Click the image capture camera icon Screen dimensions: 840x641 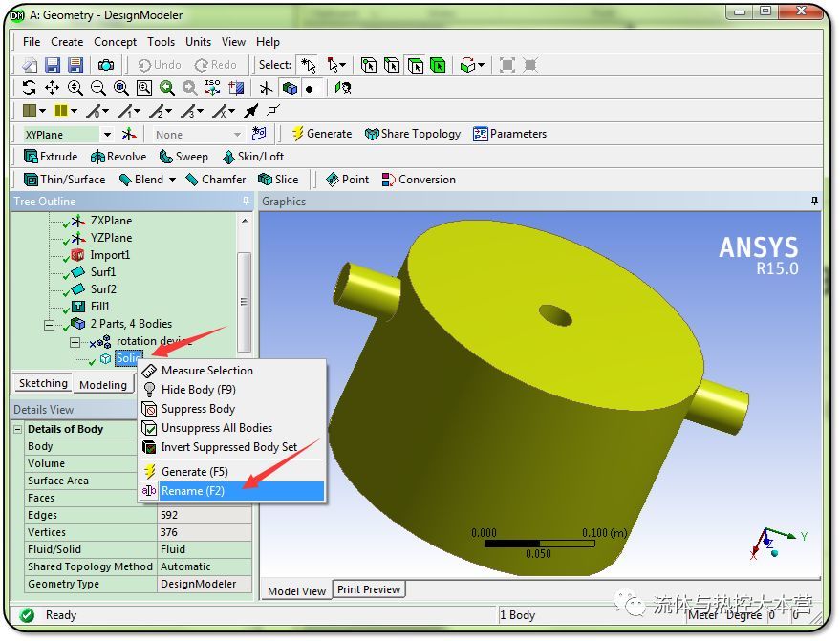pyautogui.click(x=105, y=65)
